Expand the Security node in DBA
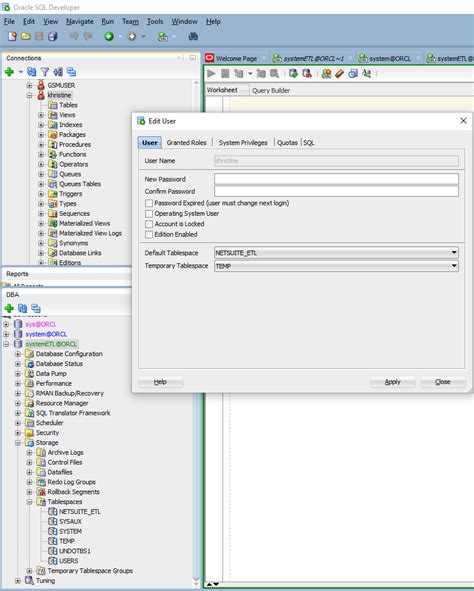The width and height of the screenshot is (474, 591). tap(18, 433)
